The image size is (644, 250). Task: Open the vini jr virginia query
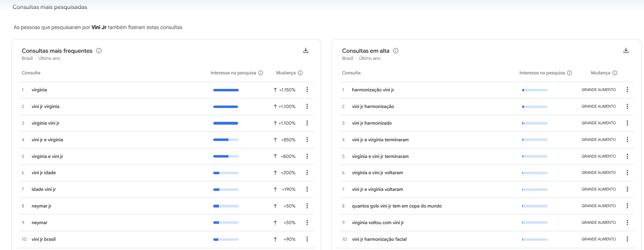[x=45, y=107]
